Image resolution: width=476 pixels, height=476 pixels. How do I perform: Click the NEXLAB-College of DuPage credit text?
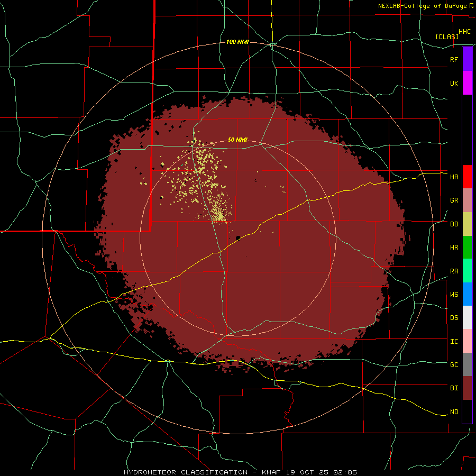[424, 6]
